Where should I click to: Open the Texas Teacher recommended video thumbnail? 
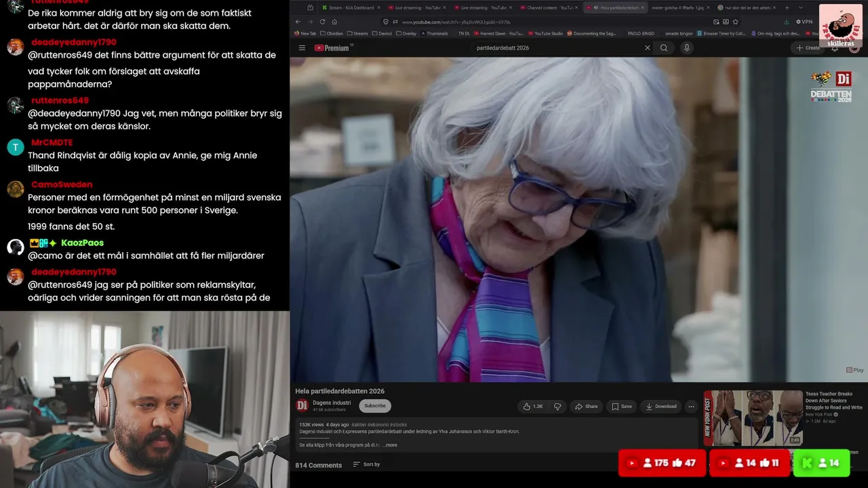pos(753,418)
